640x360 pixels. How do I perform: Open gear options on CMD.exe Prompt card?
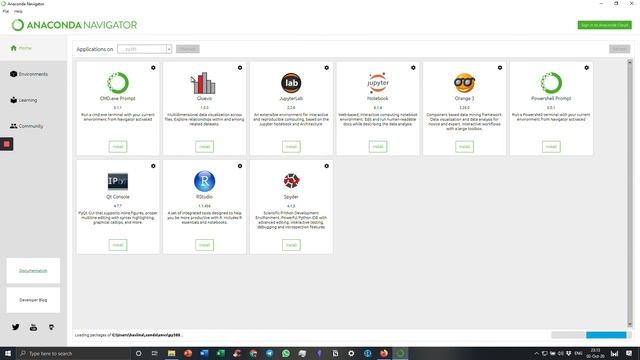tap(153, 68)
